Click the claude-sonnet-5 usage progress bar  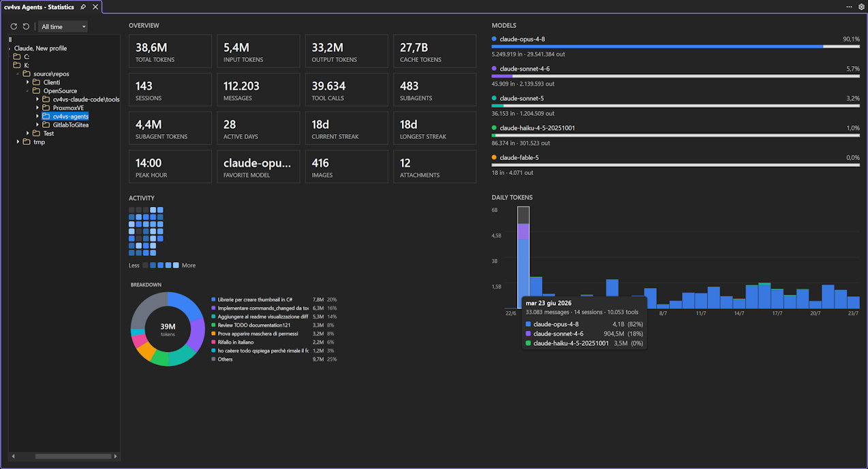(676, 106)
